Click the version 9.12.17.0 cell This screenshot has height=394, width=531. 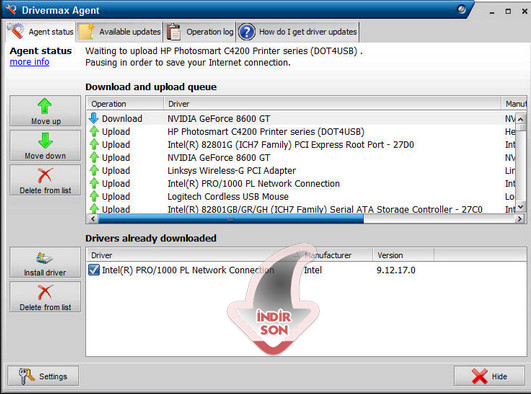click(x=396, y=270)
